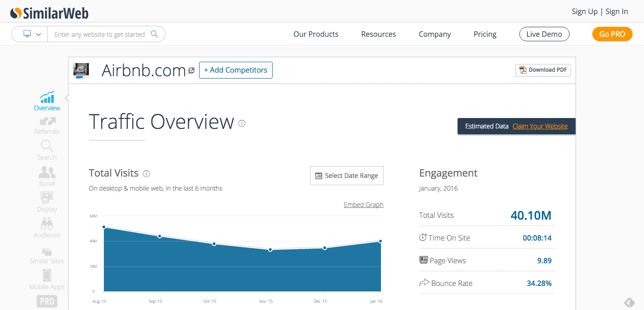Click the Traffic Overview info icon

click(242, 123)
